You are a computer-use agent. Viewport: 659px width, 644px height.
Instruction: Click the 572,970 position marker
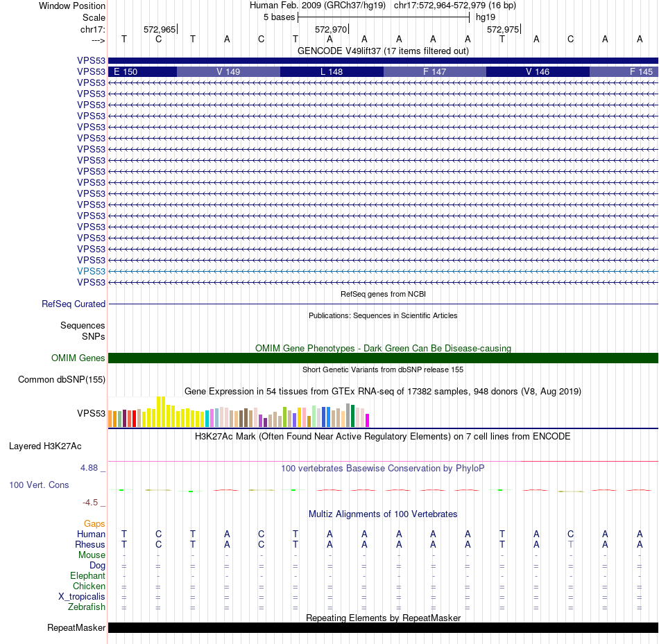(331, 29)
